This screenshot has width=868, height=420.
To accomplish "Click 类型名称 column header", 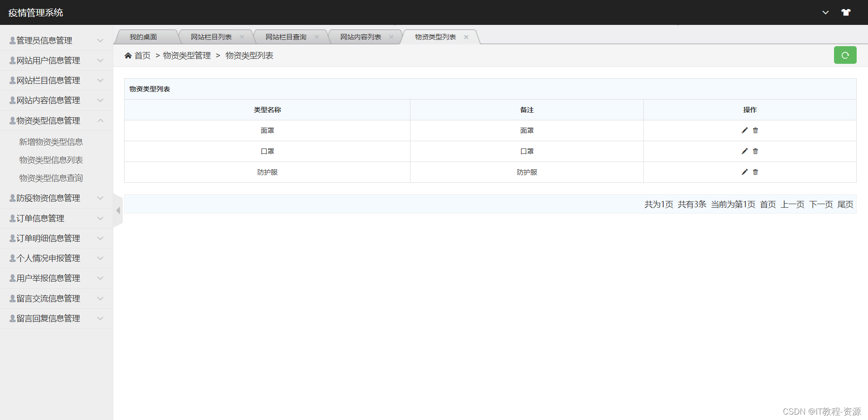I will (267, 110).
